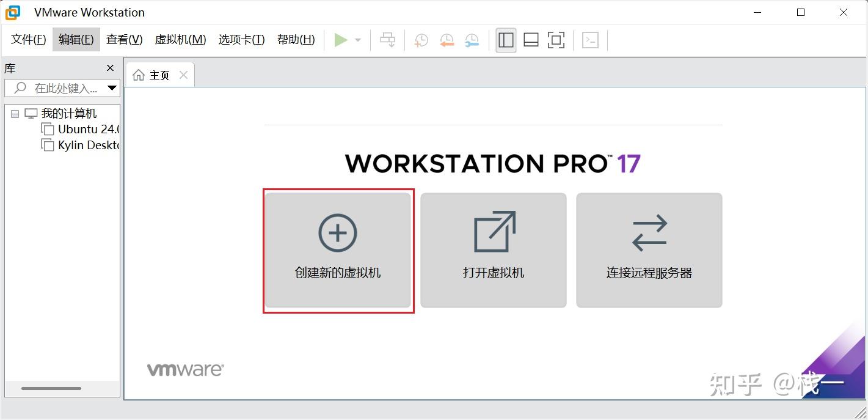The height and width of the screenshot is (420, 868).
Task: Click the search magnifier icon in library
Action: coord(20,88)
